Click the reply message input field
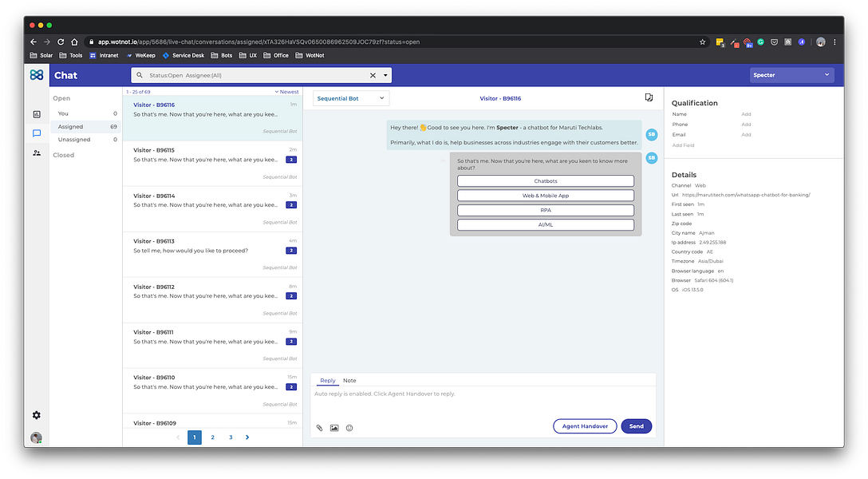 [x=483, y=402]
